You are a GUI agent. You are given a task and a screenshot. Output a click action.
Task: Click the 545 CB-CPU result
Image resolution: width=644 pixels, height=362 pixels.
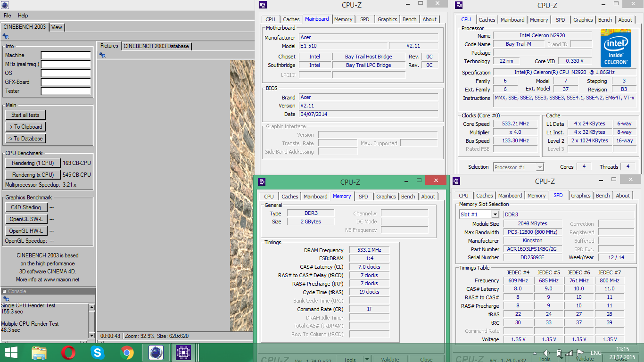point(77,175)
